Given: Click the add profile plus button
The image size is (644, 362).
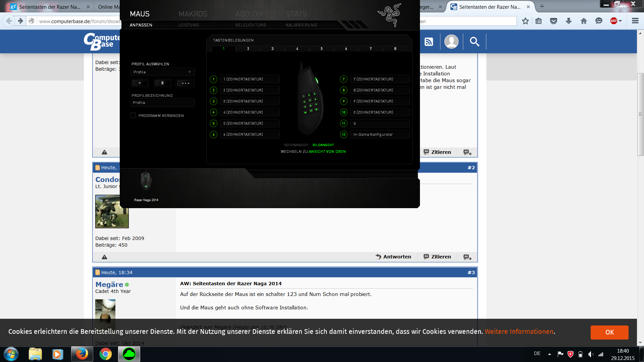Looking at the screenshot, I should tap(140, 83).
